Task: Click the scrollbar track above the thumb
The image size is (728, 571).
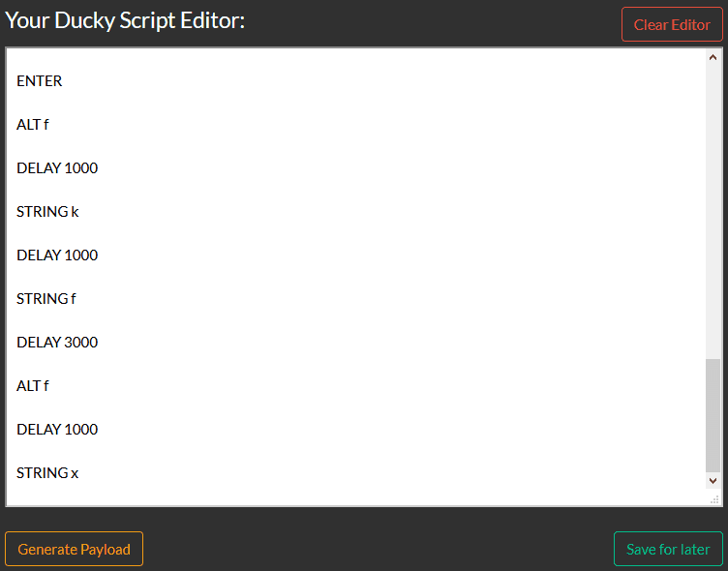Action: click(713, 211)
